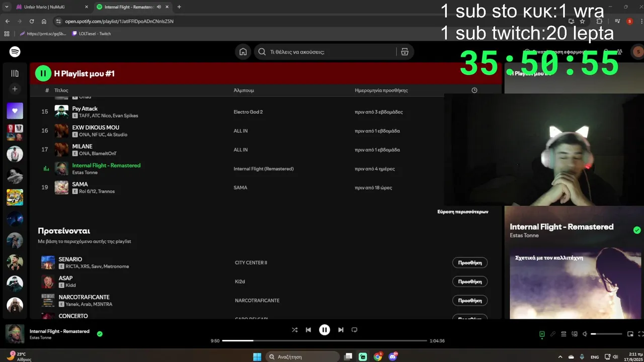Add SENARIO with its Προσθήκη button
Image resolution: width=644 pixels, height=362 pixels.
[x=470, y=262]
